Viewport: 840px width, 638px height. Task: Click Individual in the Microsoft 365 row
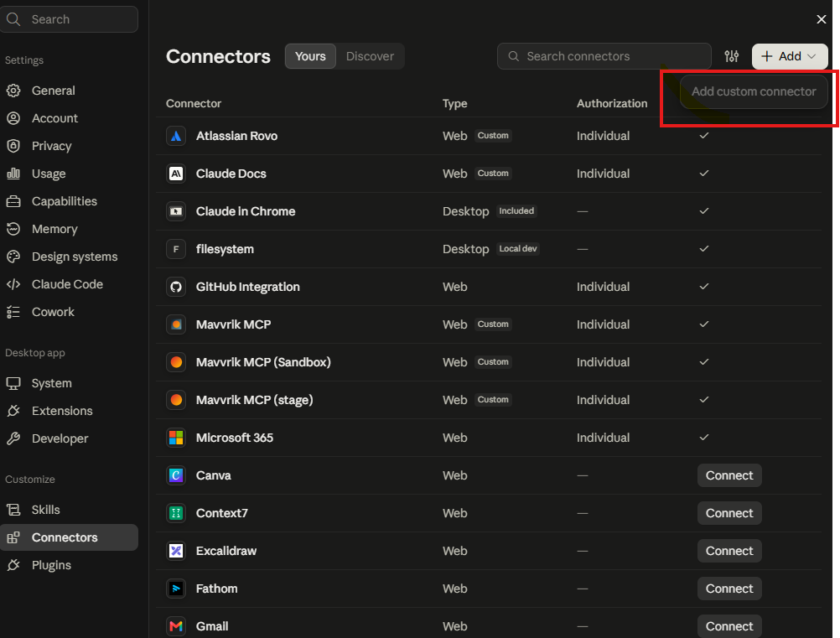pos(603,438)
